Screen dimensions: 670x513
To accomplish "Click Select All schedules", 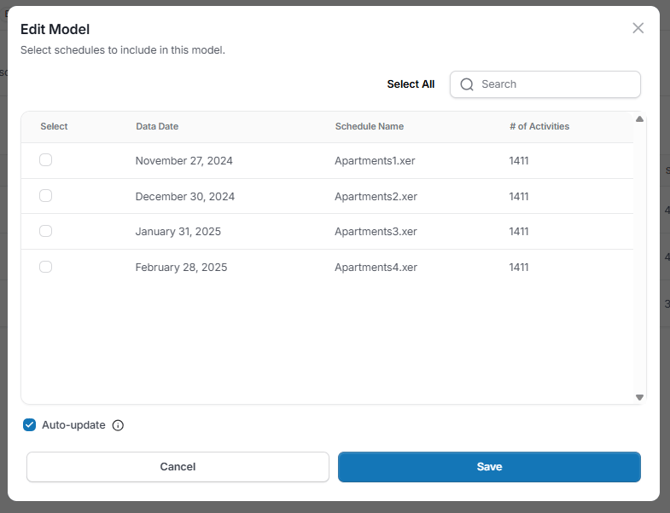I will coord(411,84).
